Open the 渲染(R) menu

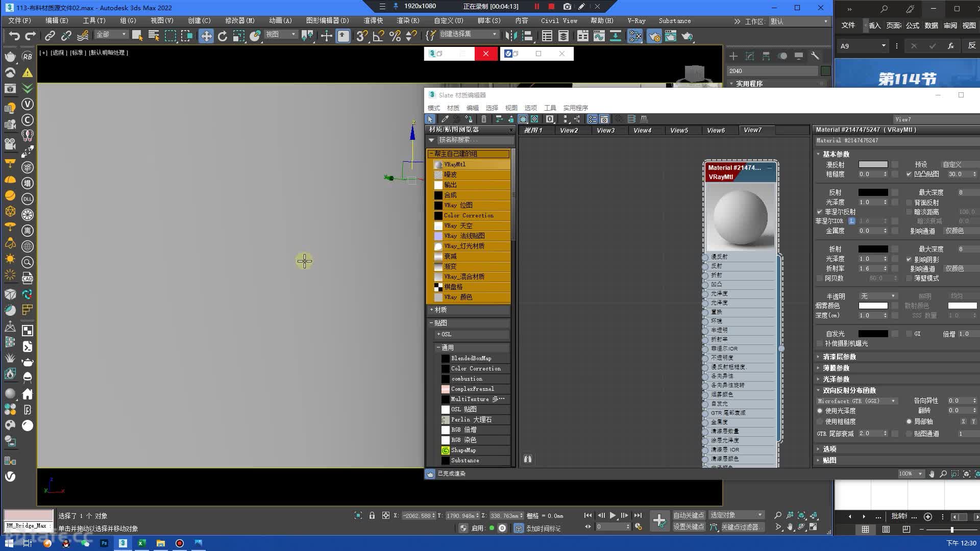[x=408, y=21]
